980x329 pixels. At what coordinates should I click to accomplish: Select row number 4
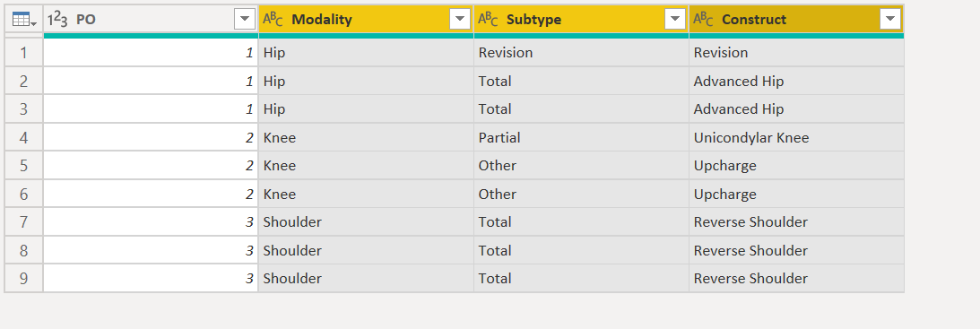click(23, 137)
